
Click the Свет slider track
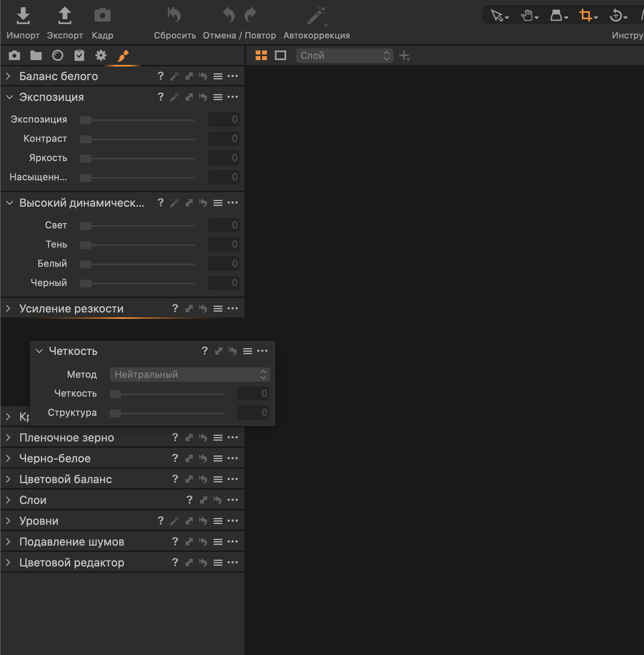pyautogui.click(x=138, y=225)
